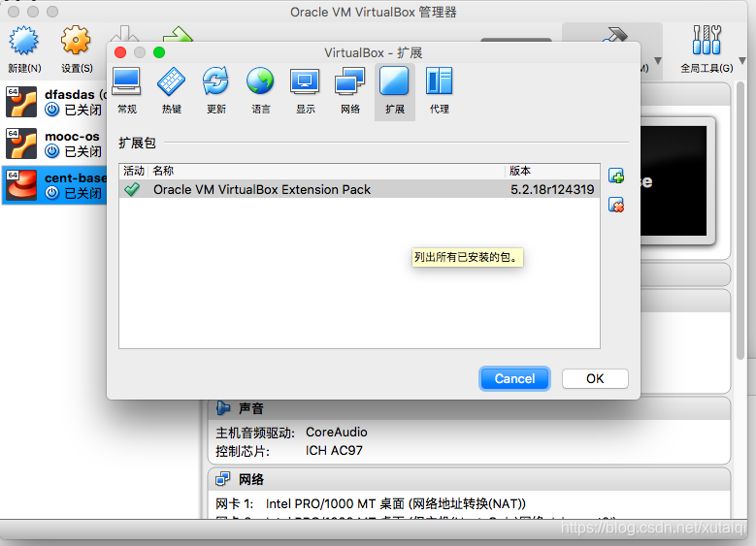Expand the 全局工具 dropdown arrow

click(x=742, y=61)
